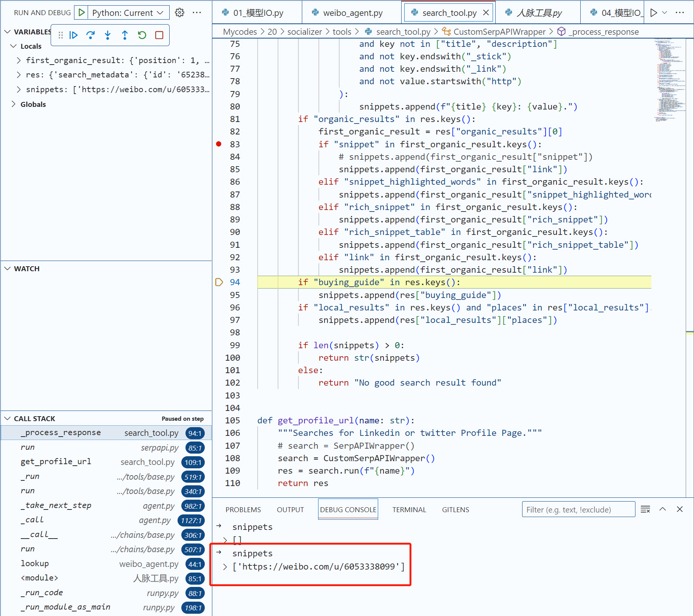This screenshot has height=616, width=694.
Task: Toggle debug console word wrap icon
Action: click(645, 509)
